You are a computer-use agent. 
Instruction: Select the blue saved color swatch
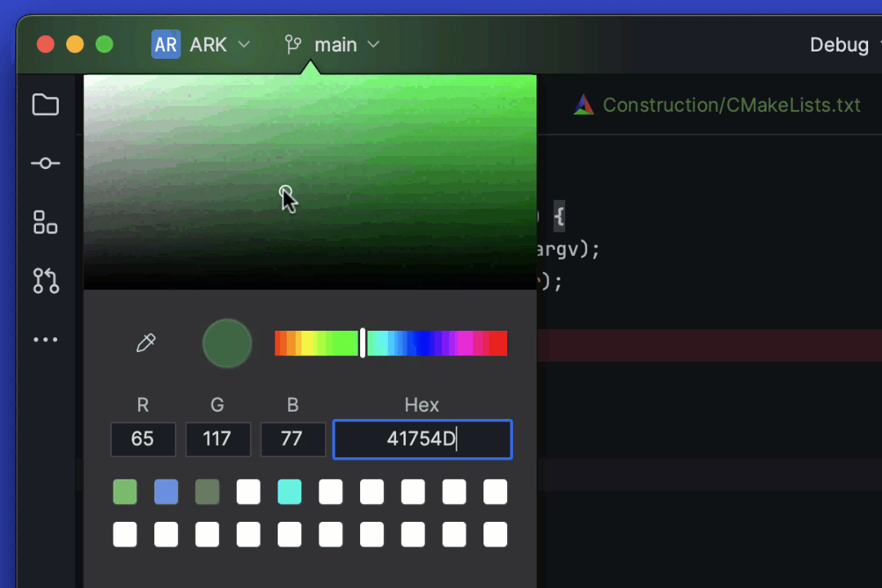coord(166,492)
